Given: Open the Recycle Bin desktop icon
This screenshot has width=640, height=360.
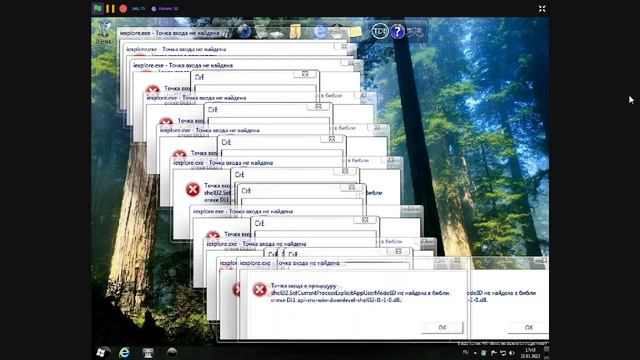Looking at the screenshot, I should tap(104, 32).
